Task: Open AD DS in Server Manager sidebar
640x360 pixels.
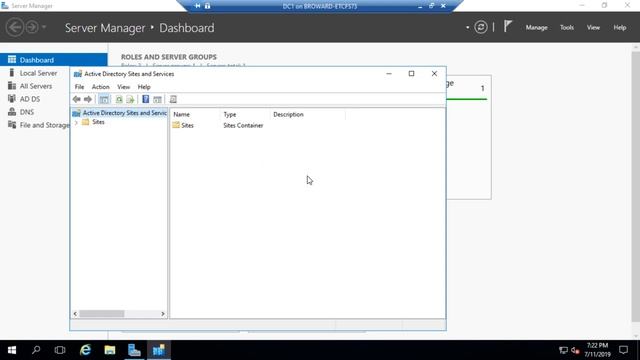Action: pyautogui.click(x=30, y=99)
